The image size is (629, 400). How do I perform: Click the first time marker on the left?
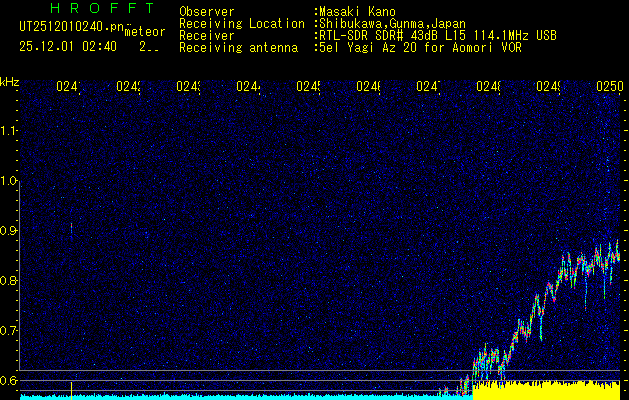(x=68, y=88)
